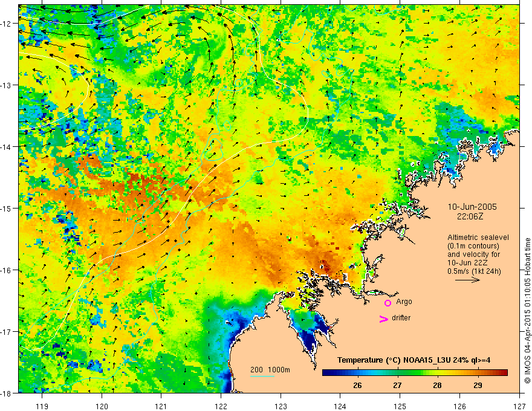Click the color bar label '26'
The image size is (532, 411).
coord(357,385)
